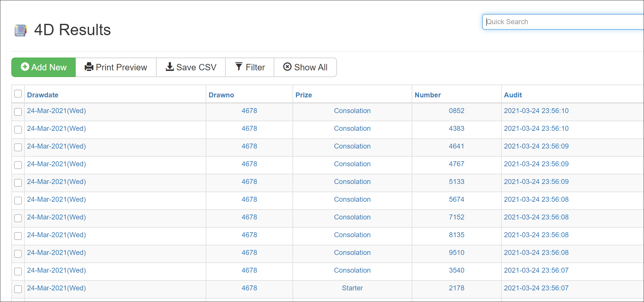Click the circled X icon on Show All
Viewport: 644px width, 302px height.
(x=287, y=67)
